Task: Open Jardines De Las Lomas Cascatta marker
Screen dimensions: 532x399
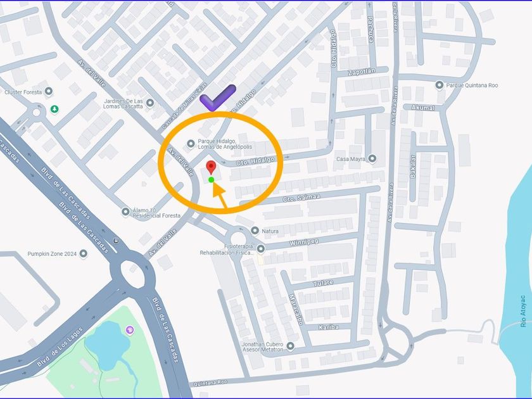Action: [150, 103]
